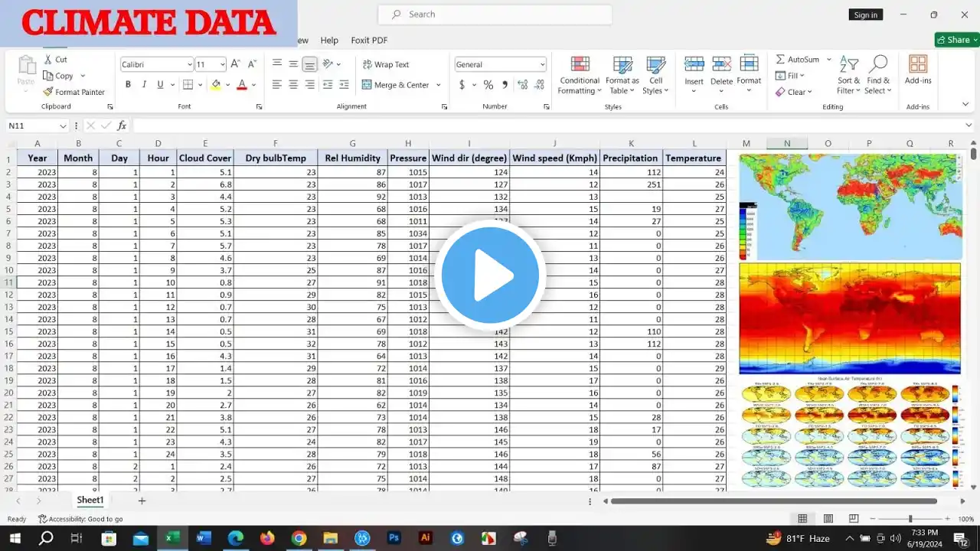The image size is (980, 551).
Task: Switch to the Sheet1 tab
Action: tap(90, 500)
